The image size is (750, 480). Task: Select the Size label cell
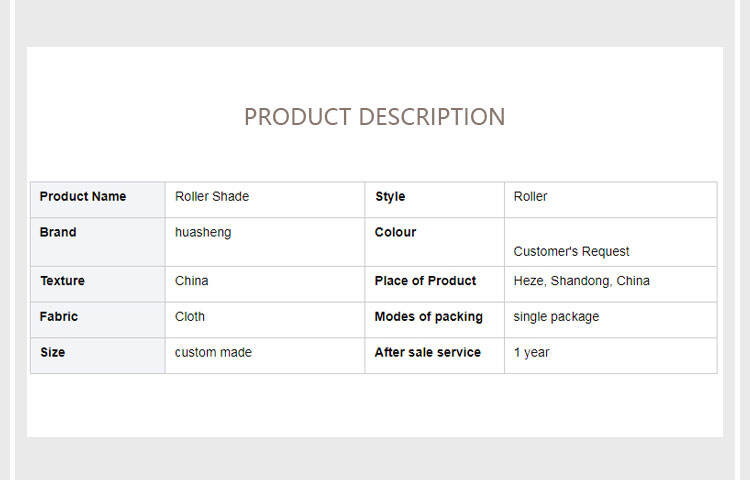52,353
